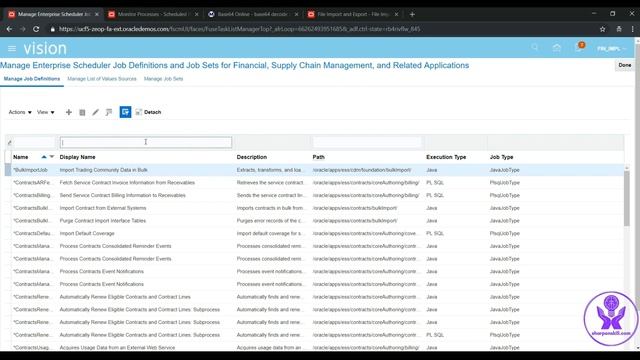This screenshot has width=640, height=360.
Task: Click the Execution Type column header
Action: pos(446,157)
